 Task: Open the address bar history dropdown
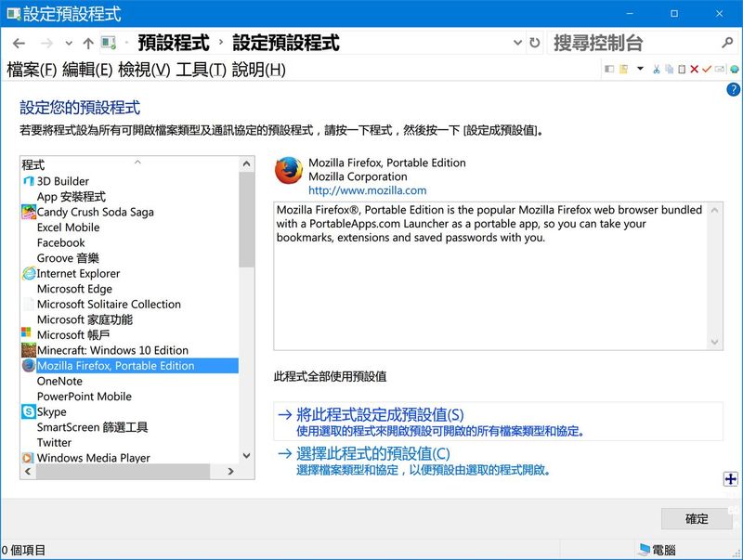tap(518, 44)
